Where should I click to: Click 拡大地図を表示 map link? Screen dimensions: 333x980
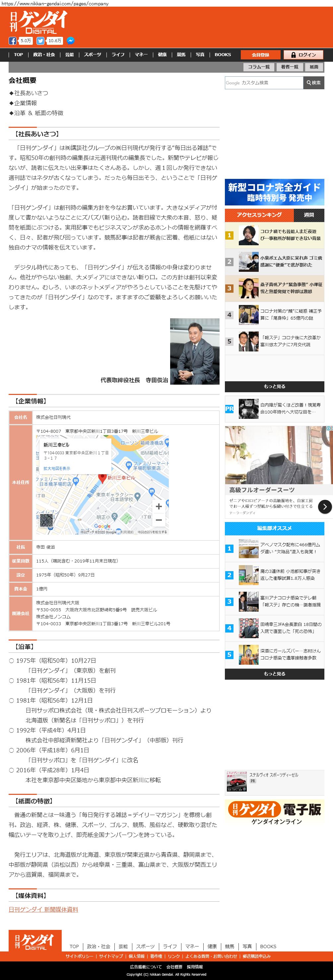[57, 468]
